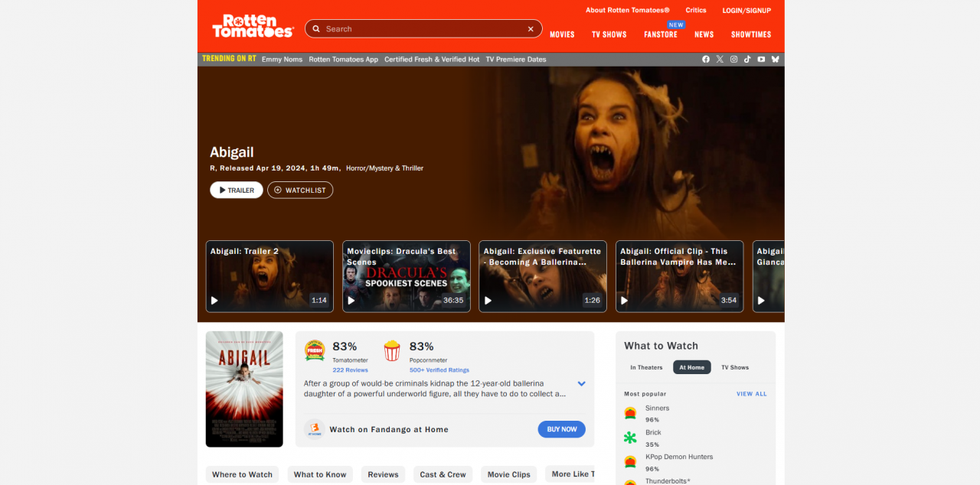Viewport: 980px width, 485px height.
Task: Open the NEWS menu
Action: pyautogui.click(x=704, y=34)
